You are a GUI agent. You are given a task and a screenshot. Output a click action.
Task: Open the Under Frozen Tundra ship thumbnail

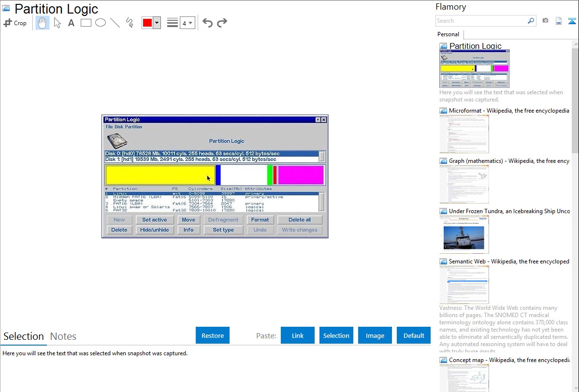[x=464, y=234]
